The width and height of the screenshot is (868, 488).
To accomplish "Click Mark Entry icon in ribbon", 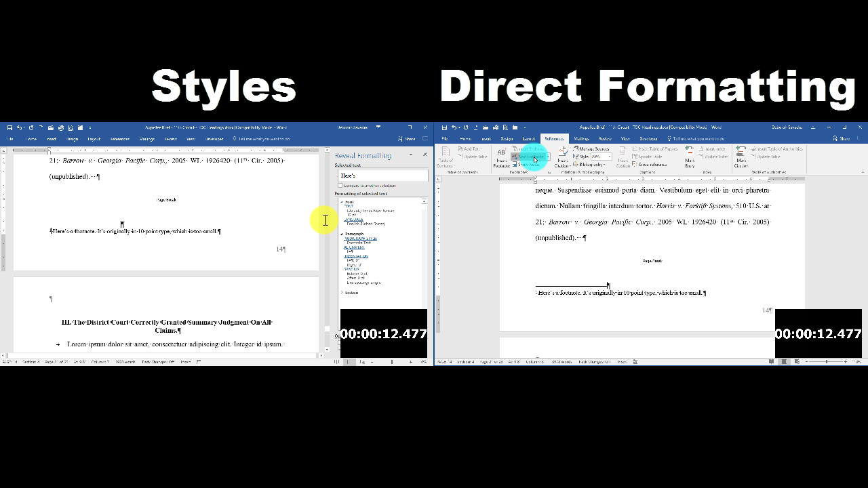I will point(690,157).
